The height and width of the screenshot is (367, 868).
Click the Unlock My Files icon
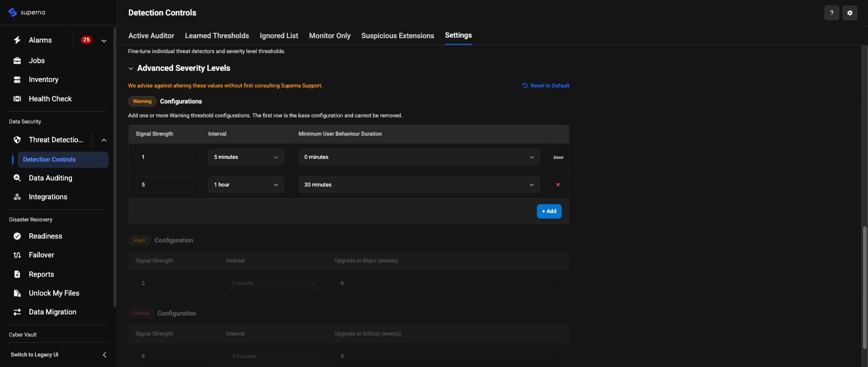pos(17,293)
